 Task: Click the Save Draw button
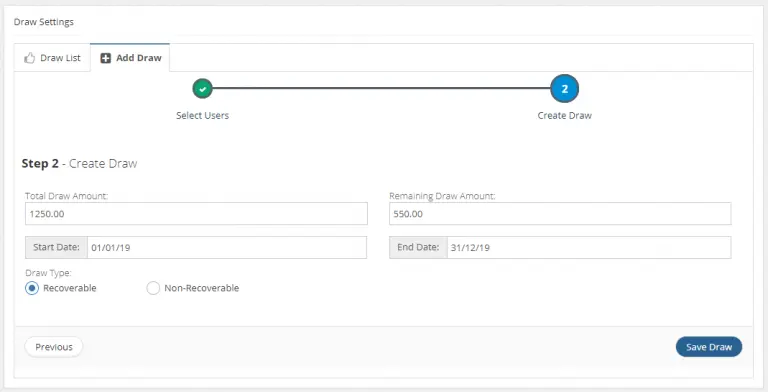point(709,347)
